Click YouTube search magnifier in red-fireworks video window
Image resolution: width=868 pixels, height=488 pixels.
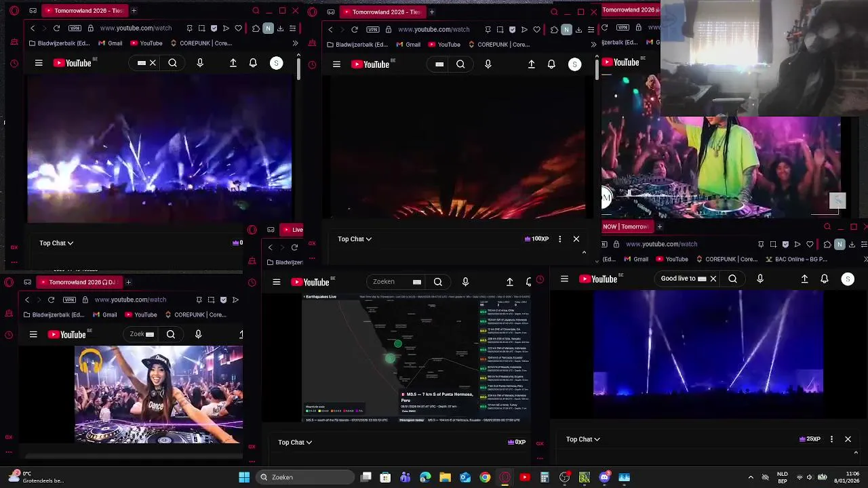coord(460,64)
